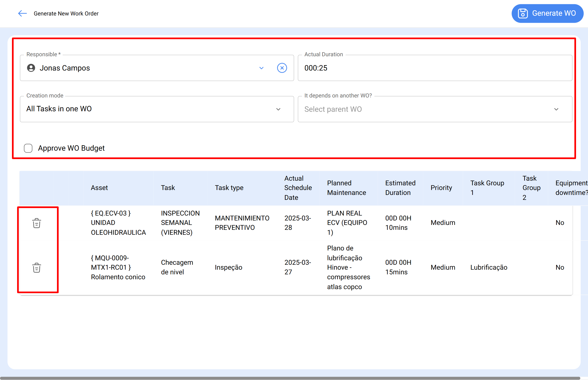This screenshot has height=380, width=588.
Task: Clear the Responsible field using the X icon
Action: pyautogui.click(x=282, y=68)
